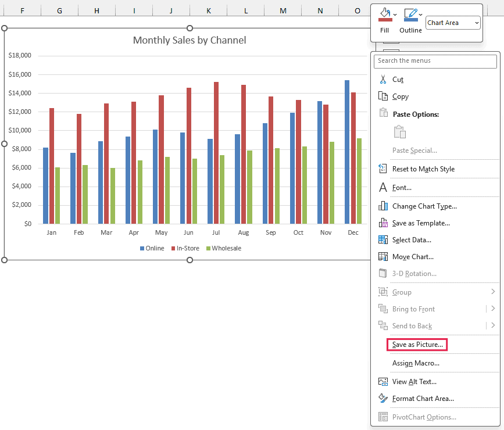The width and height of the screenshot is (504, 430).
Task: Open View Alt Text
Action: click(x=414, y=382)
